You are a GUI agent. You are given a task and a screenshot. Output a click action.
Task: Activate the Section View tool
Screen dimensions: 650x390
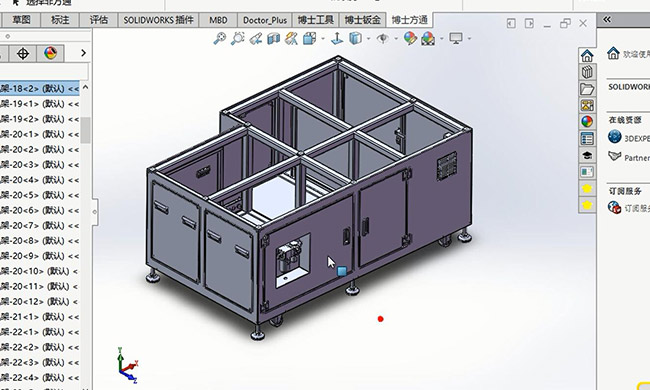pyautogui.click(x=273, y=39)
